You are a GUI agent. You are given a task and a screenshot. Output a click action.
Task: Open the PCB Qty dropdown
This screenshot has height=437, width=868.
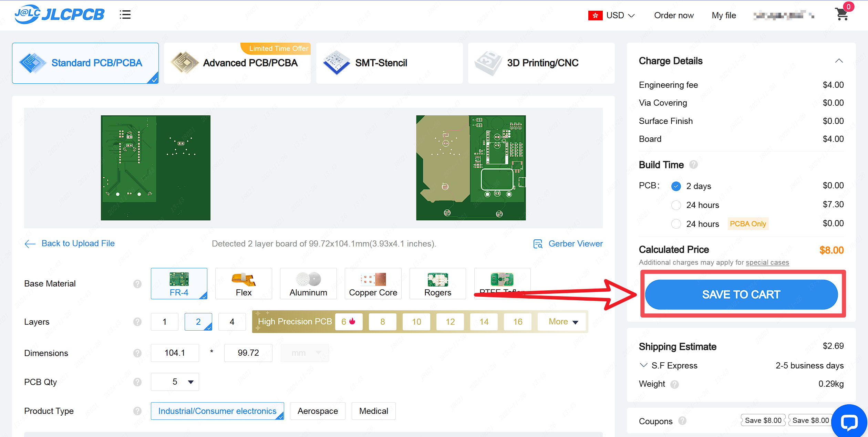click(175, 382)
